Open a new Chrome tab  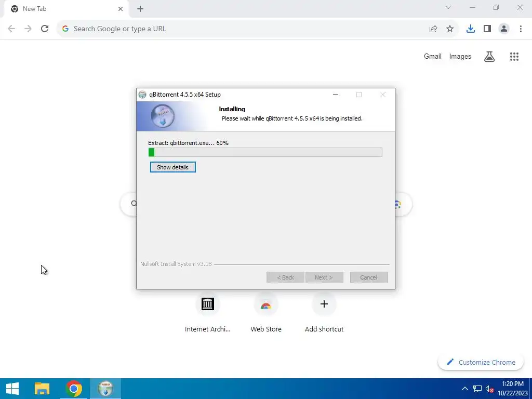[x=140, y=9]
